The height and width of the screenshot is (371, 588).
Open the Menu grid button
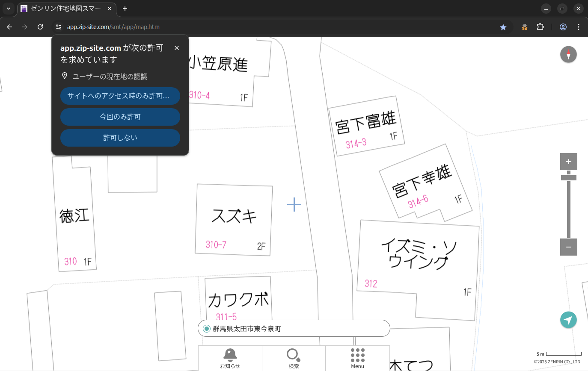pos(357,358)
